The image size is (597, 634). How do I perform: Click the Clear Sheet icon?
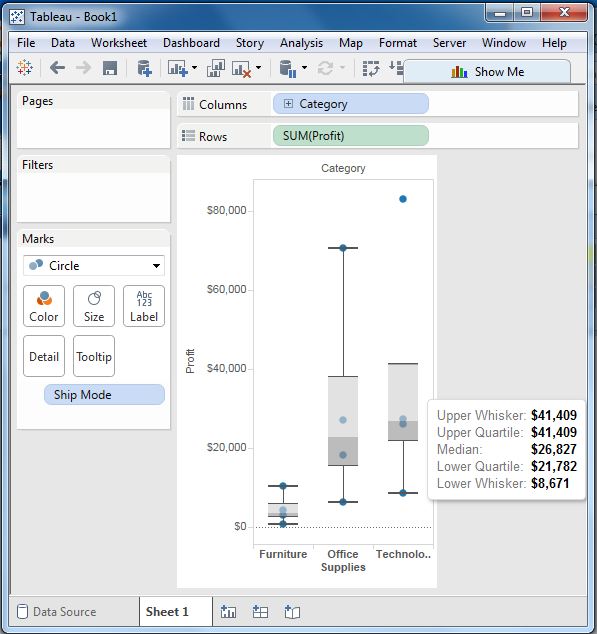click(241, 68)
